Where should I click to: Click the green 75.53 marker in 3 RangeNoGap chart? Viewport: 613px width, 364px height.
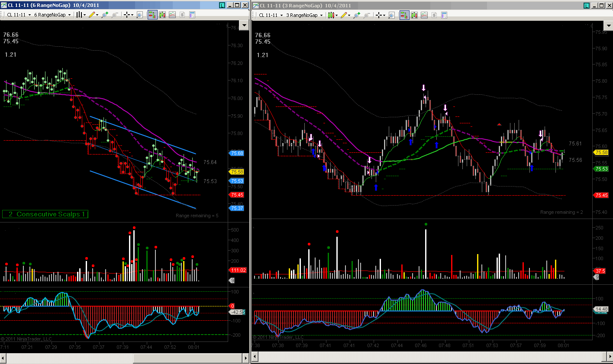click(x=601, y=169)
